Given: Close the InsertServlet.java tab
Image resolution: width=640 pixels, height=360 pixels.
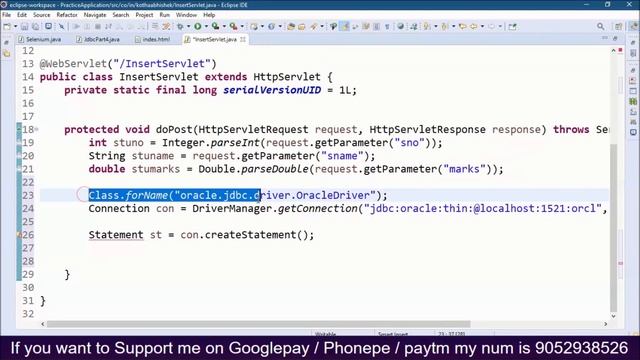Looking at the screenshot, I should (x=243, y=40).
